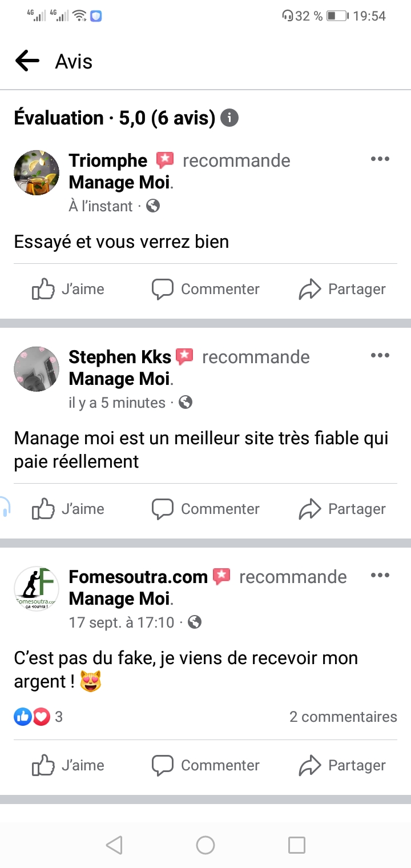Toggle J'aime on Stephen Kks's review
Screen dimensions: 411x868
[x=68, y=509]
